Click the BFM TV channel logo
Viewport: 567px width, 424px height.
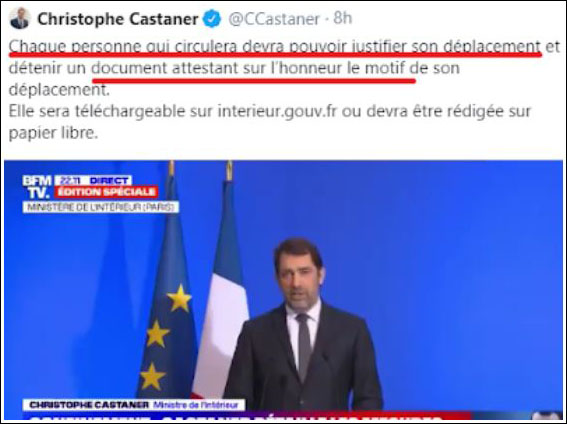click(x=37, y=187)
